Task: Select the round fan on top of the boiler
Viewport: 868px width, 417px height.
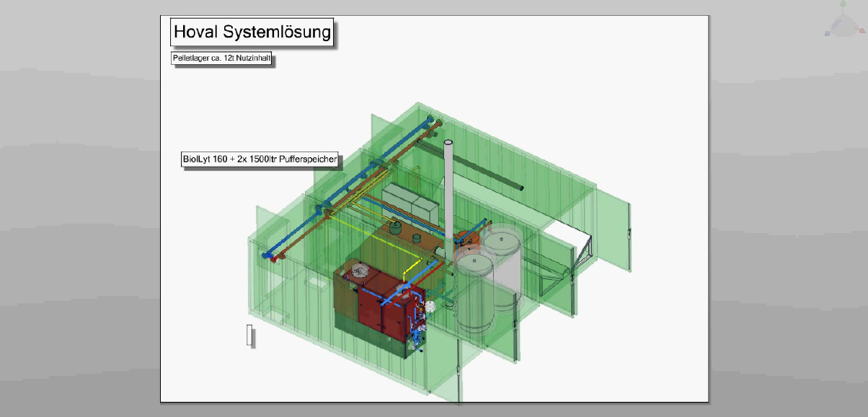Action: [x=358, y=273]
